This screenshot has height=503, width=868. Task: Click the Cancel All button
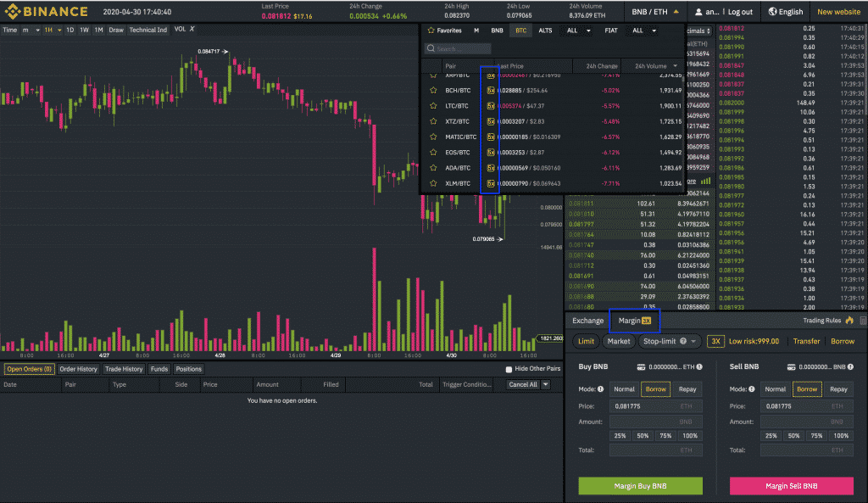pos(523,384)
